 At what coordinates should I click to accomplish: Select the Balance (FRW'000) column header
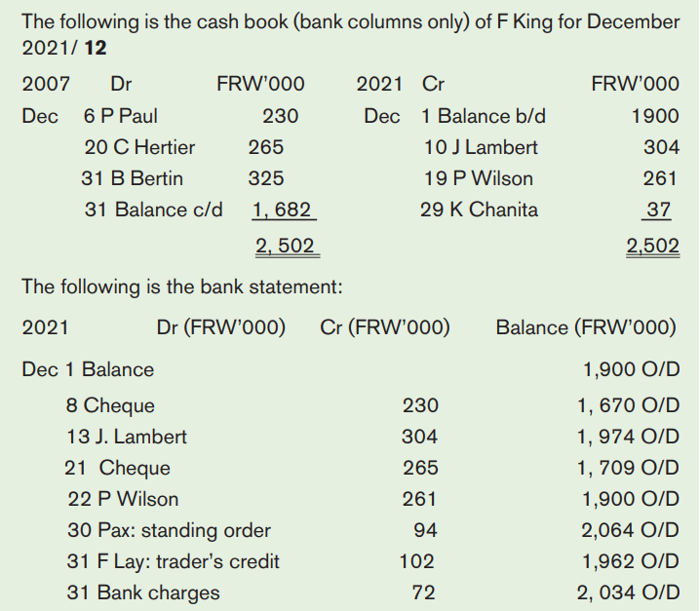pos(586,327)
